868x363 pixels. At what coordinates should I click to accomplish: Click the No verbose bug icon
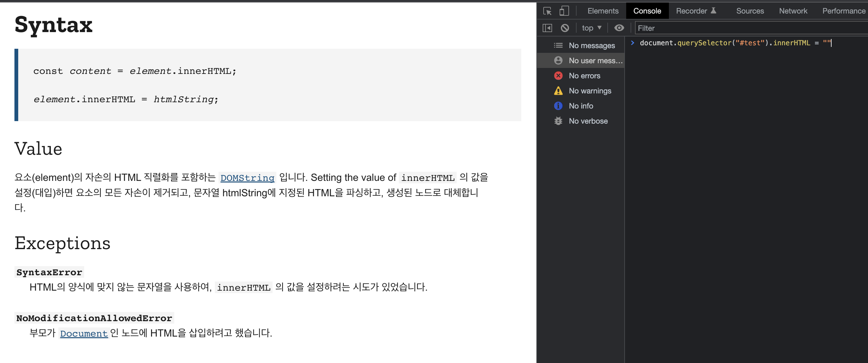point(558,121)
